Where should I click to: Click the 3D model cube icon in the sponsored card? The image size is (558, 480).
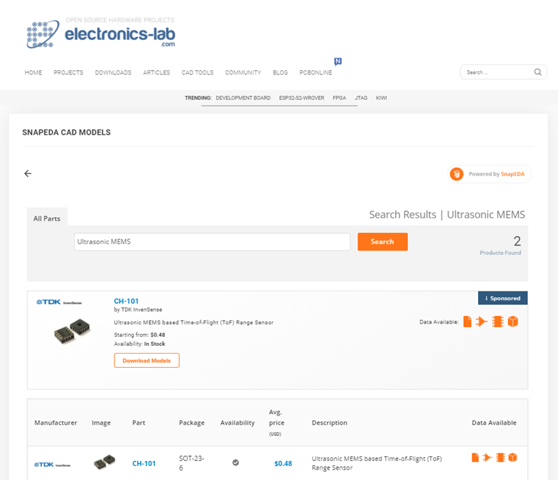coord(513,322)
